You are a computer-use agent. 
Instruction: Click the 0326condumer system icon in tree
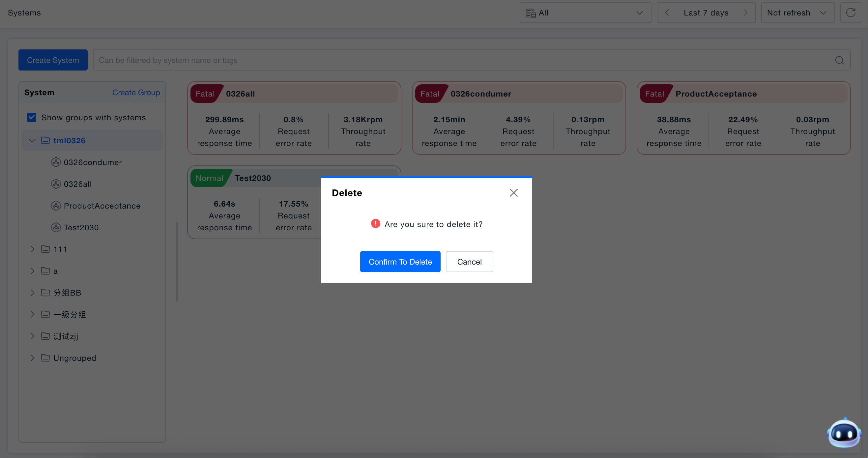56,162
